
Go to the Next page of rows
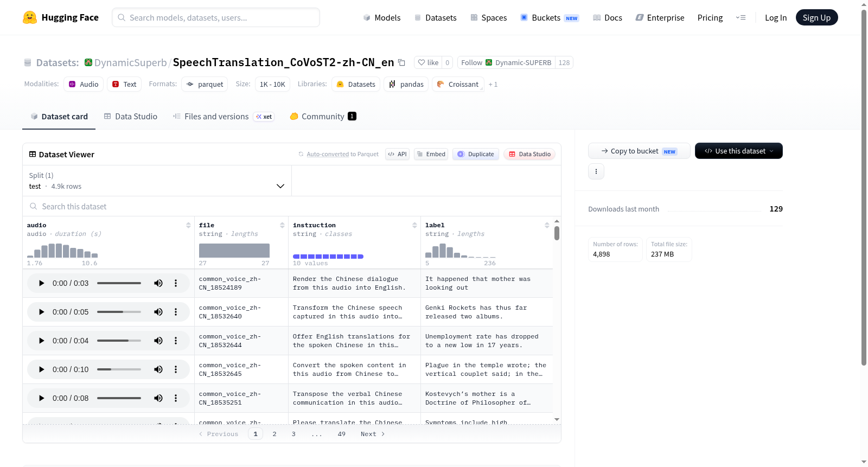pyautogui.click(x=373, y=434)
